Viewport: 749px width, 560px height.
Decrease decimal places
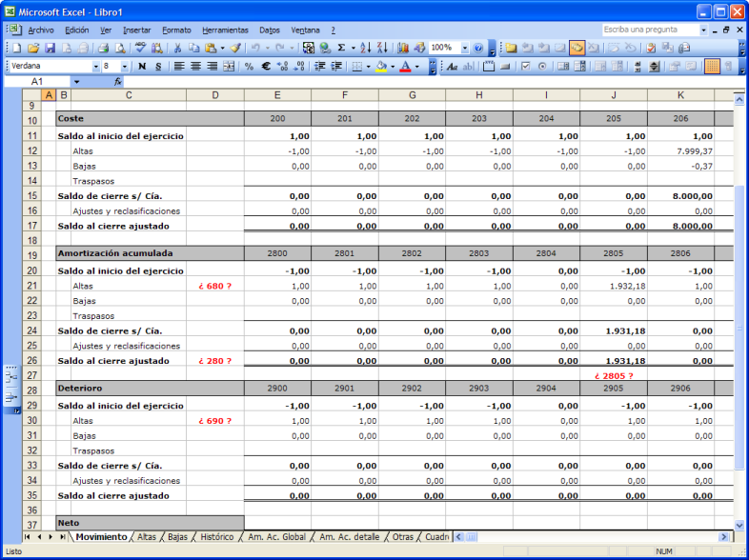(x=299, y=67)
